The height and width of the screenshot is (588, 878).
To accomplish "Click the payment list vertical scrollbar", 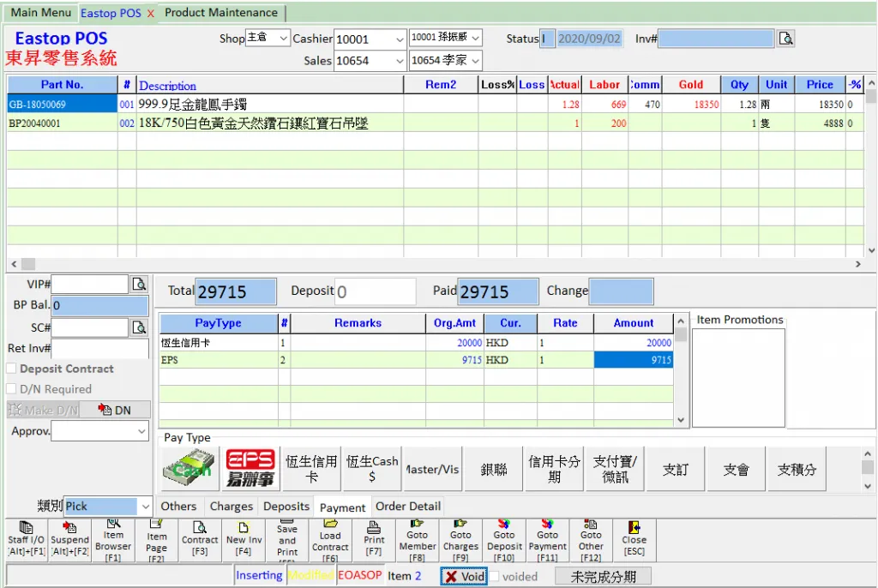I will [681, 370].
